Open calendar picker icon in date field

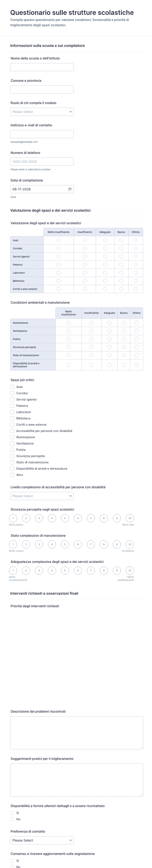70,189
